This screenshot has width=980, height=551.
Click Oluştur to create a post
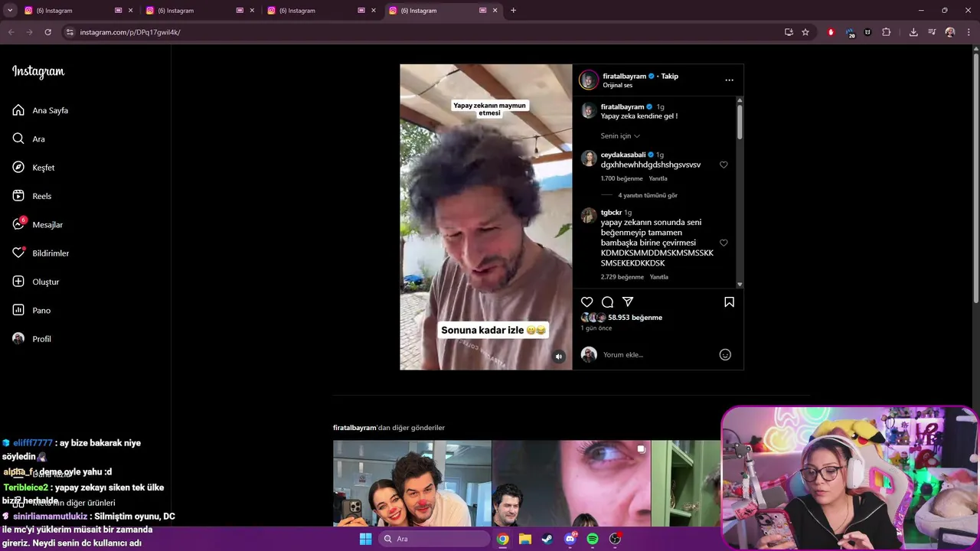tap(36, 282)
